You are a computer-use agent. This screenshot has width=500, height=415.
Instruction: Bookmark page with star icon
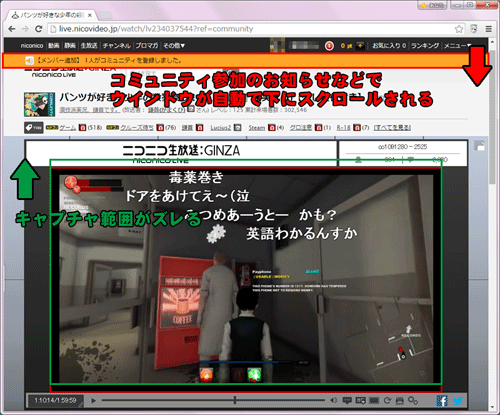[x=459, y=29]
